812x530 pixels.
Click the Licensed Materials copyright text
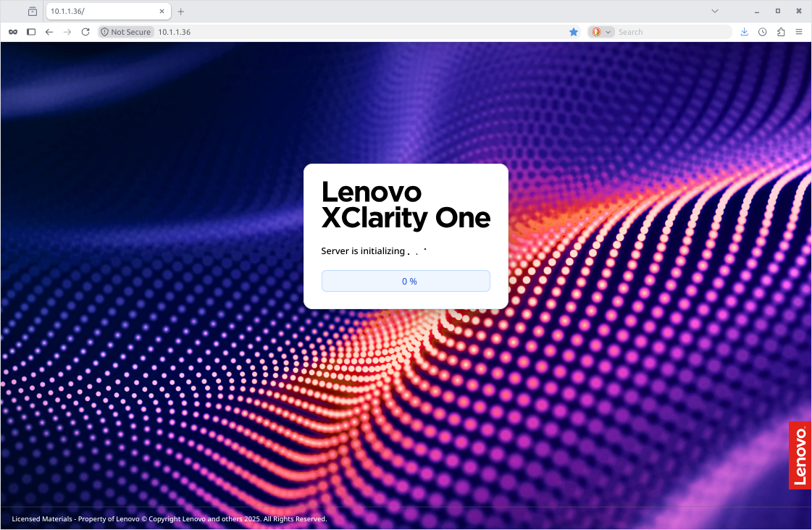(x=169, y=518)
